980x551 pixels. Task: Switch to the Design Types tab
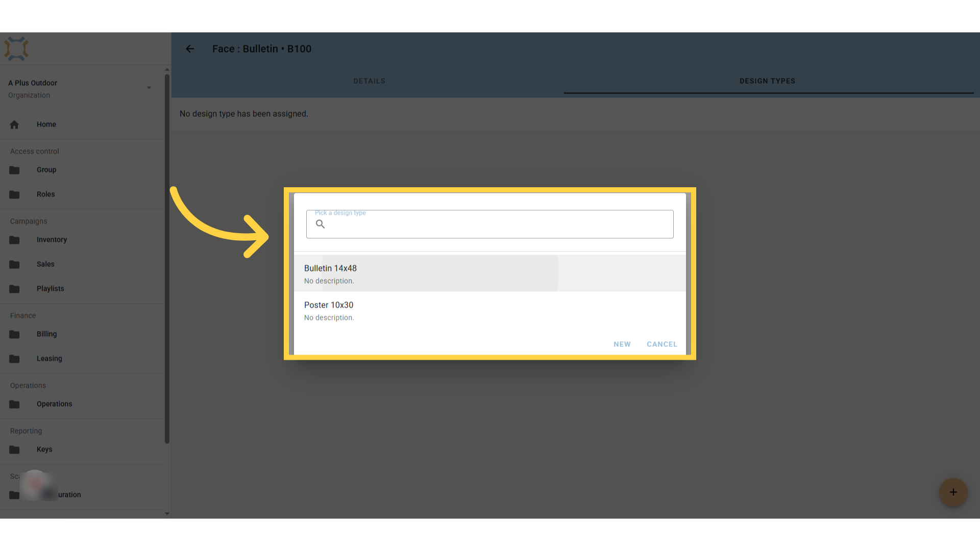point(767,81)
